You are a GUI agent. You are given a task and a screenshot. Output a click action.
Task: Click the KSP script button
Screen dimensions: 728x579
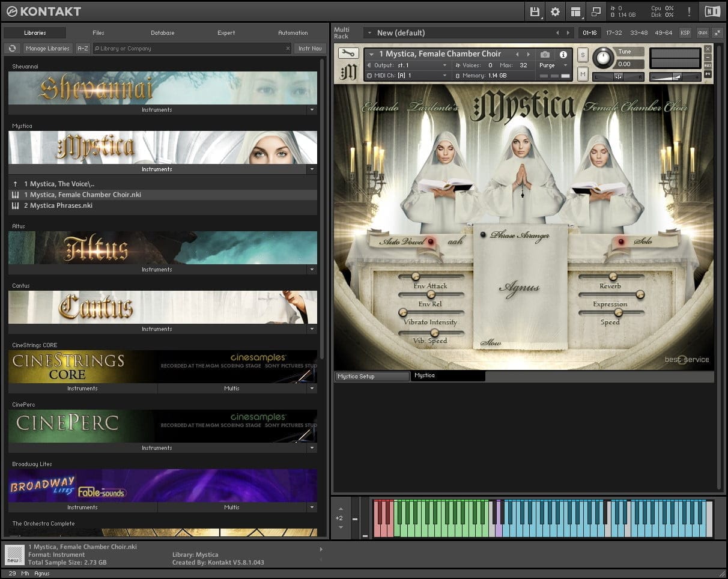[685, 32]
